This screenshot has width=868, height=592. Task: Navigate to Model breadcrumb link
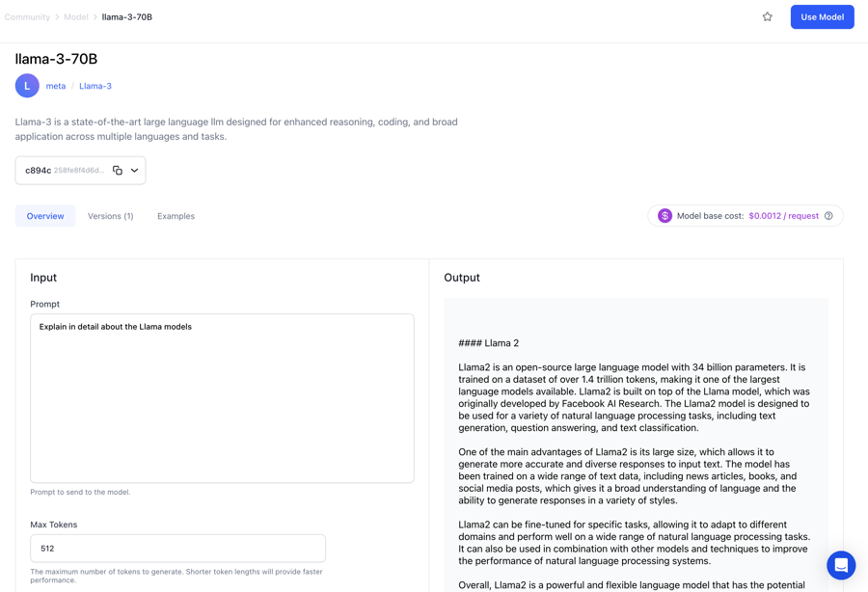tap(76, 17)
